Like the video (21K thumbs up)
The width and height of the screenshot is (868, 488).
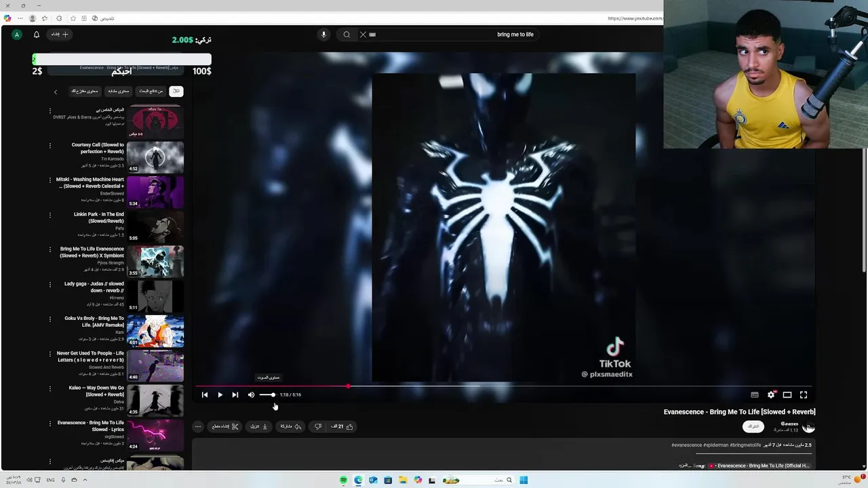(342, 426)
